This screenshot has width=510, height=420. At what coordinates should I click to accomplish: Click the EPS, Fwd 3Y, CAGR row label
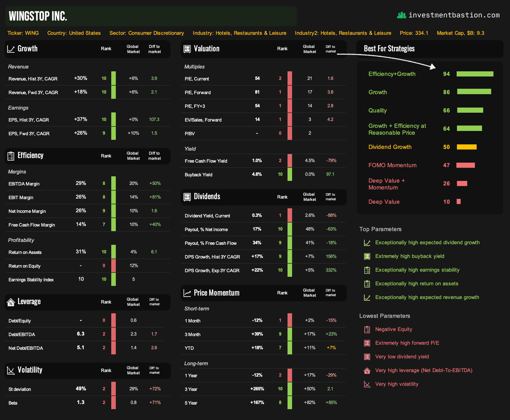[x=29, y=134]
